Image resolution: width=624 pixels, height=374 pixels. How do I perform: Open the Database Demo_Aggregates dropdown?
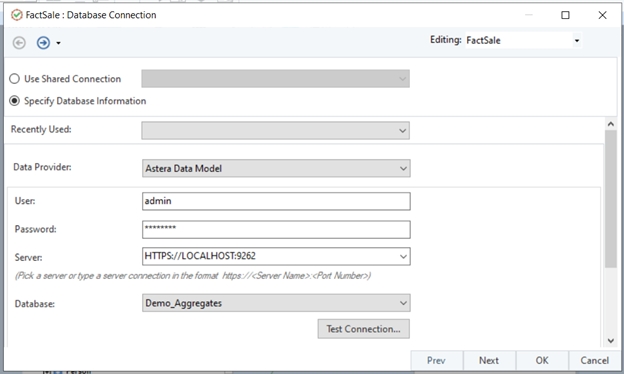tap(276, 303)
